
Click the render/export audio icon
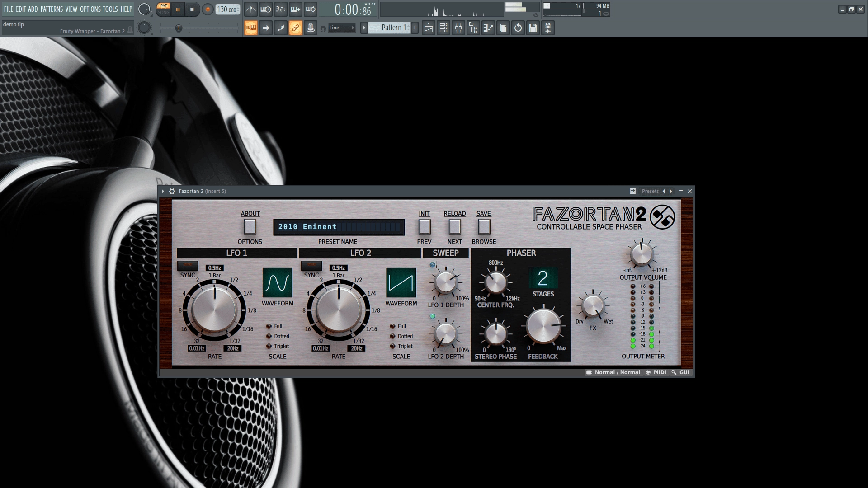click(x=548, y=28)
